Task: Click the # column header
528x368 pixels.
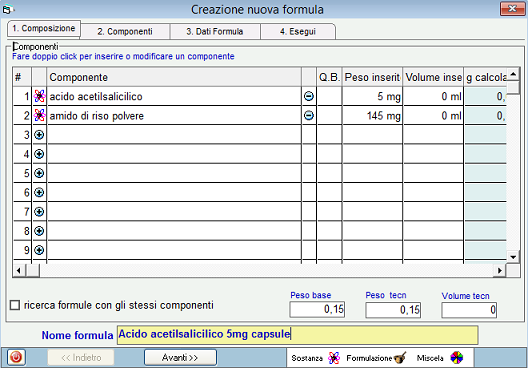Action: click(22, 77)
